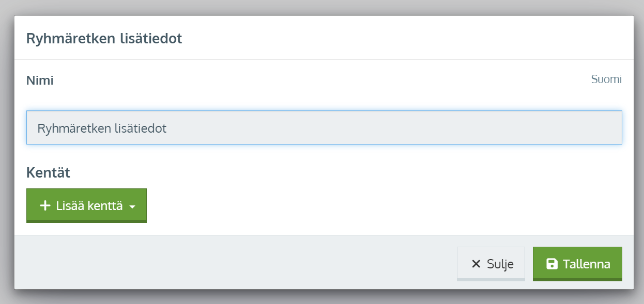Click the Tallenna button label text
This screenshot has height=304, width=644.
coord(587,264)
